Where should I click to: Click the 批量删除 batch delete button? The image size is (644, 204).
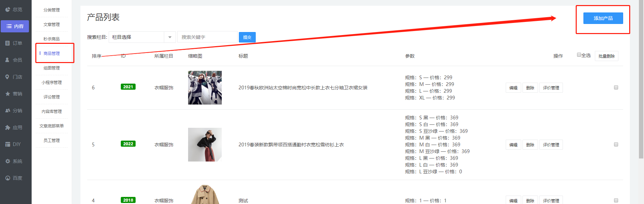[x=607, y=56]
